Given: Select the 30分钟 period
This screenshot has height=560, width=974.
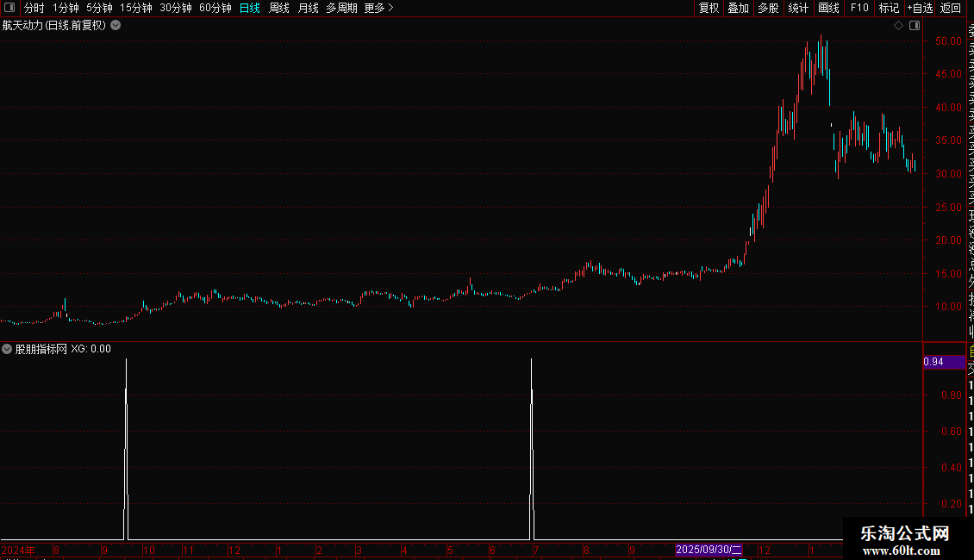Looking at the screenshot, I should [176, 8].
